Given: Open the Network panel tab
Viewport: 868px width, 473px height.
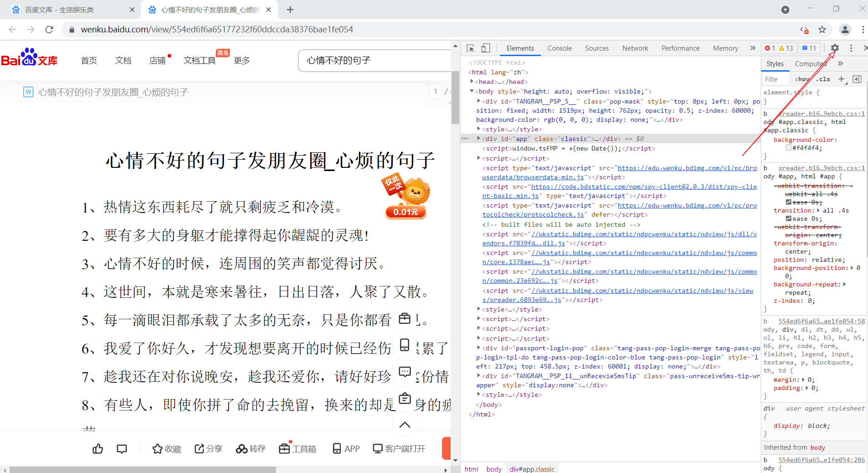Looking at the screenshot, I should coord(635,48).
